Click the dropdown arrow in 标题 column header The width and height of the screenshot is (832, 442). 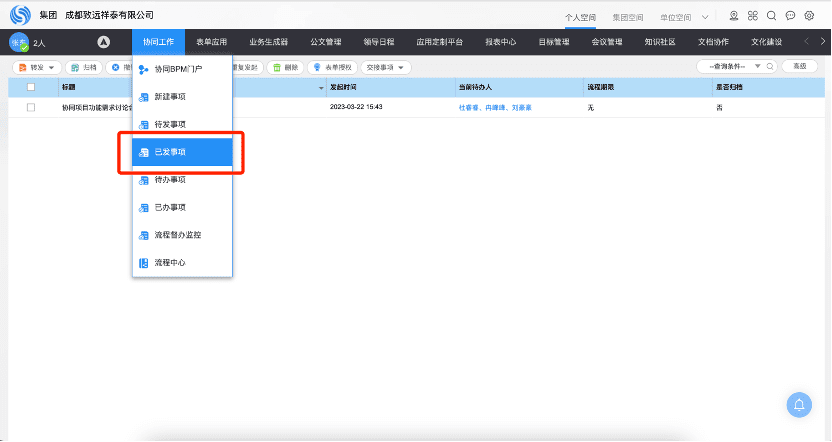[x=321, y=88]
